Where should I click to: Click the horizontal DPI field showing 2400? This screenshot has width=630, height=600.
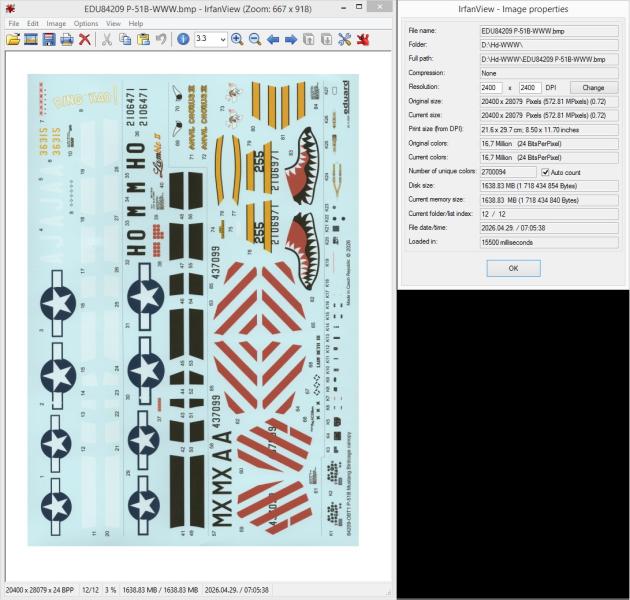click(x=491, y=88)
